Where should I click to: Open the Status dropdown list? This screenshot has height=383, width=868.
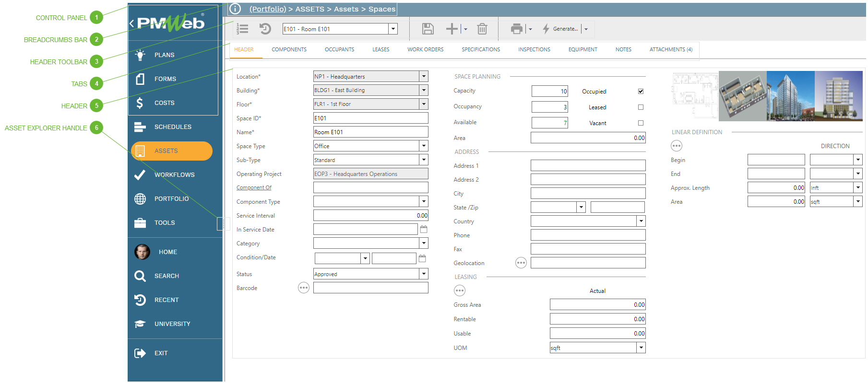click(423, 274)
